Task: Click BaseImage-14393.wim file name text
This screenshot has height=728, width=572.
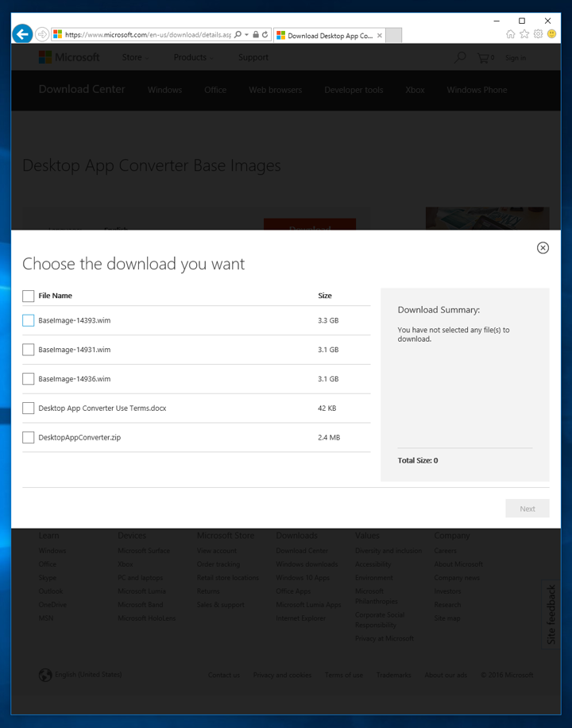Action: (x=75, y=320)
